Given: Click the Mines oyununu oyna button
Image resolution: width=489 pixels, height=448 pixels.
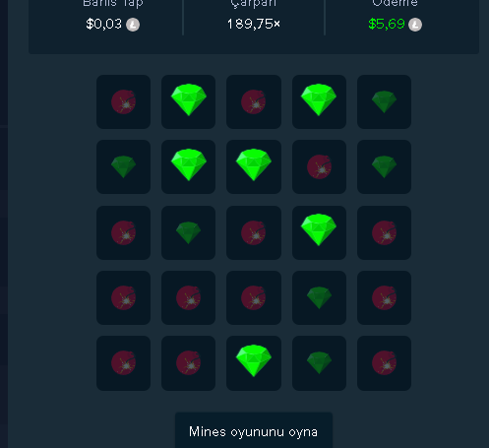Looking at the screenshot, I should pyautogui.click(x=254, y=431).
